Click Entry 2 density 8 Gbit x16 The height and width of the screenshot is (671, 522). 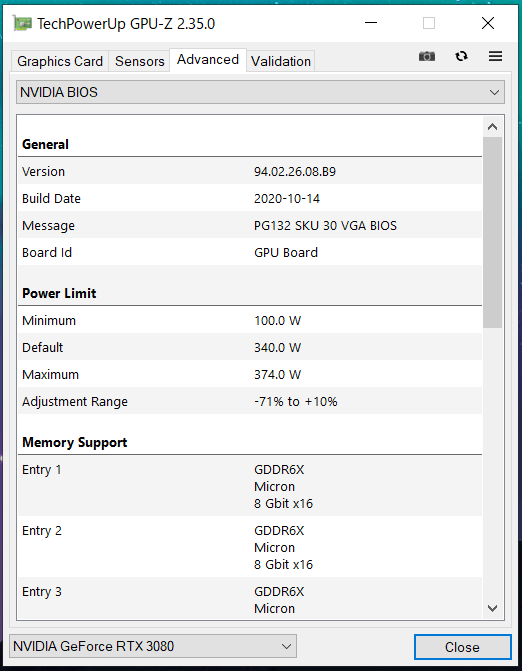tap(283, 565)
